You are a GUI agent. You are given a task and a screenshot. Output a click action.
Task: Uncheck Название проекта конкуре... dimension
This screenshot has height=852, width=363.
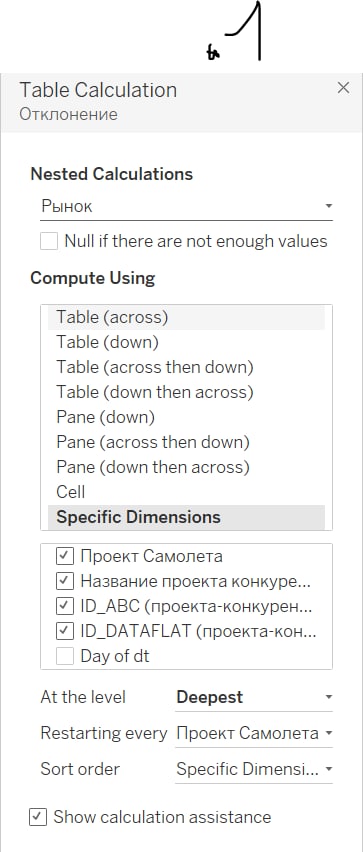[65, 581]
